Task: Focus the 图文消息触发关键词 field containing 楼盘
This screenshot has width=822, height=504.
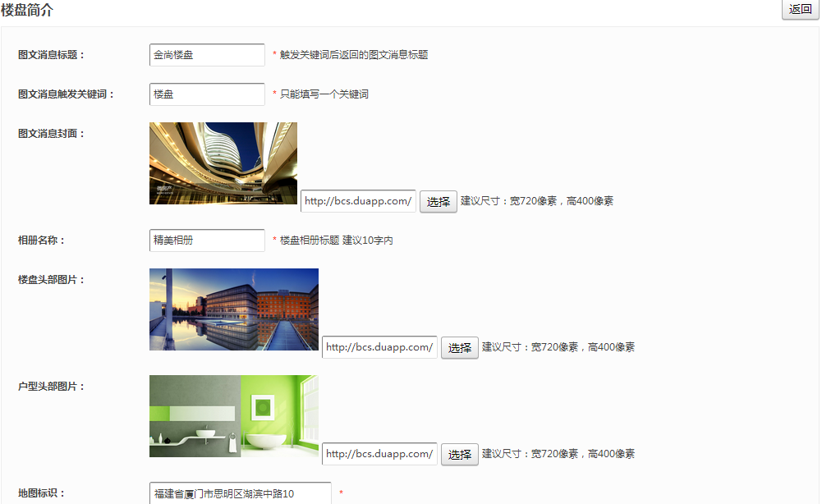Action: coord(207,94)
